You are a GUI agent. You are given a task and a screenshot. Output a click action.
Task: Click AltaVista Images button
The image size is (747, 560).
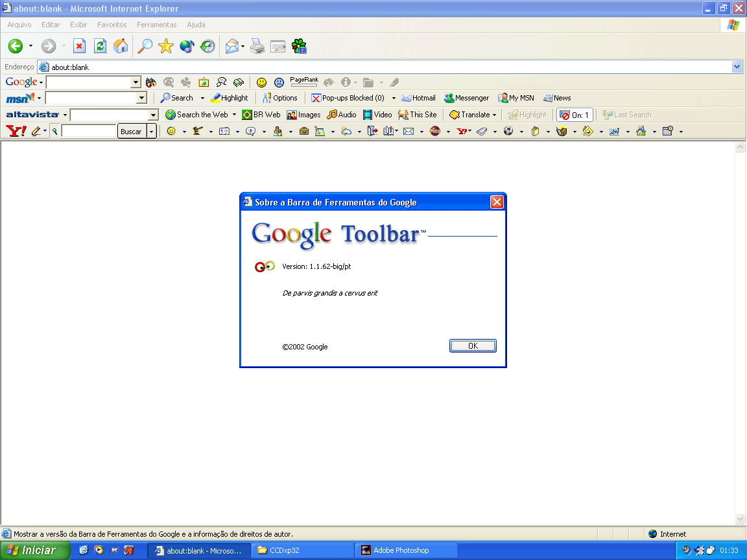[303, 115]
